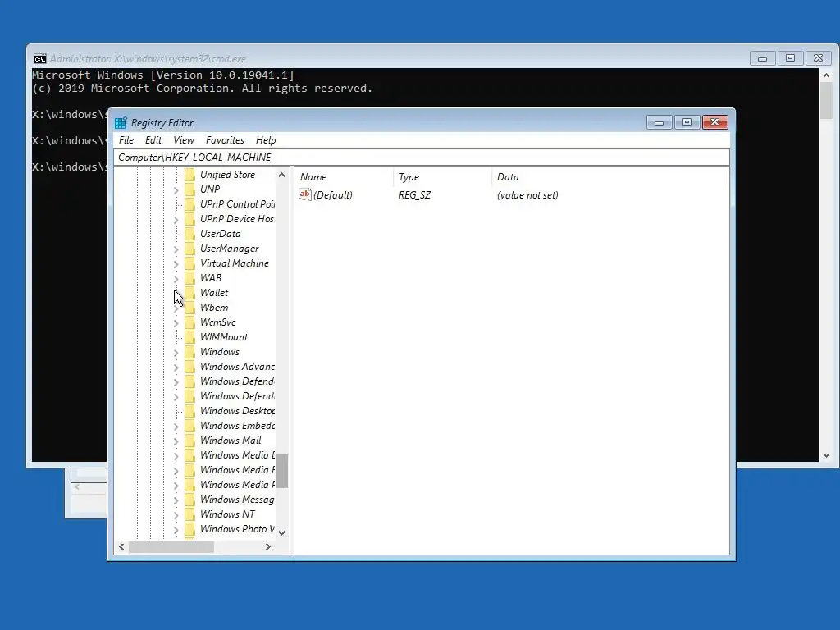This screenshot has height=630, width=840.
Task: Expand the Windows Mail key
Action: pyautogui.click(x=176, y=441)
